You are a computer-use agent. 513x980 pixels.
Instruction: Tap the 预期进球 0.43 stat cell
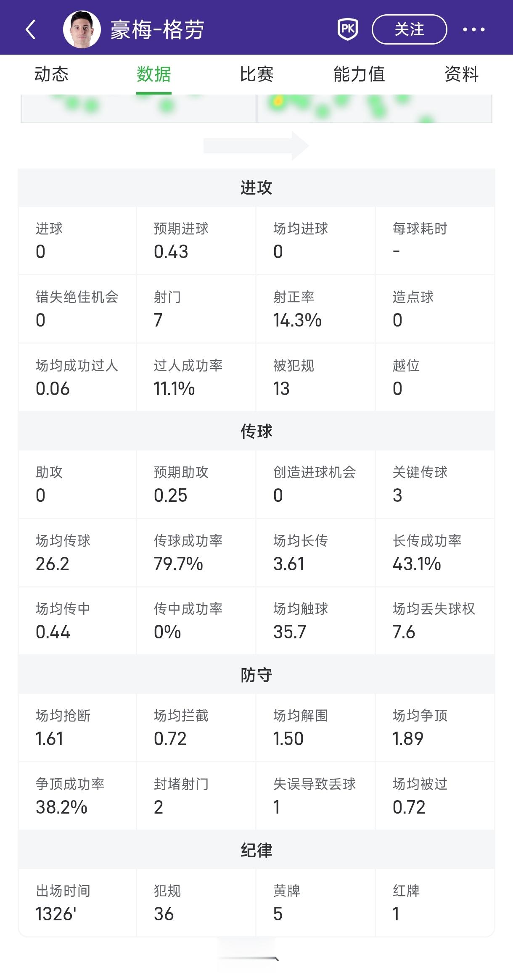196,241
